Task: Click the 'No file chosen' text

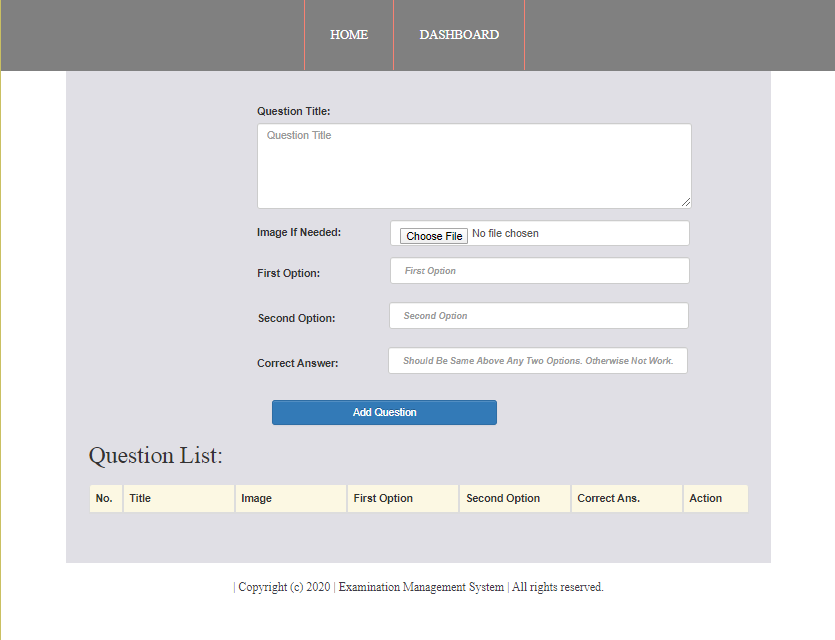Action: pyautogui.click(x=505, y=234)
